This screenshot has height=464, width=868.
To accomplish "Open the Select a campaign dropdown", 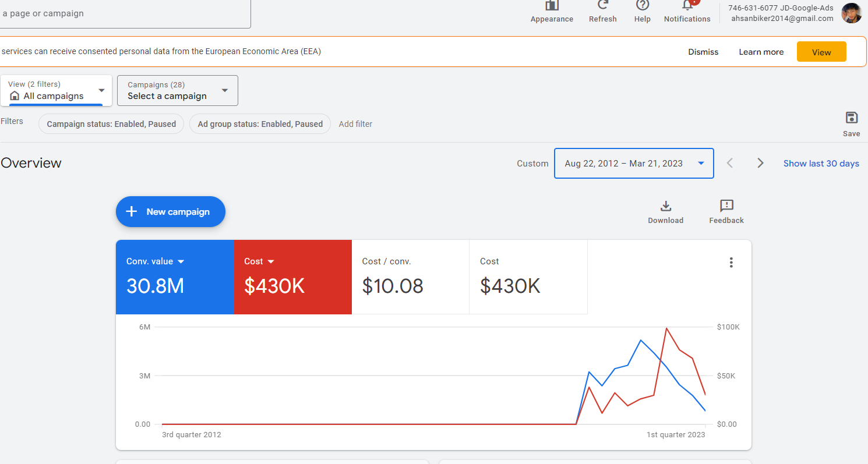I will [x=178, y=90].
